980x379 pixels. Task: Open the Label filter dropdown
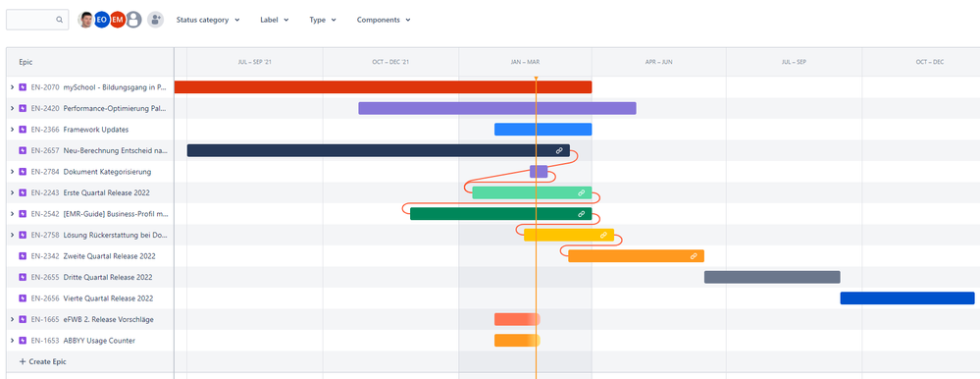(275, 20)
